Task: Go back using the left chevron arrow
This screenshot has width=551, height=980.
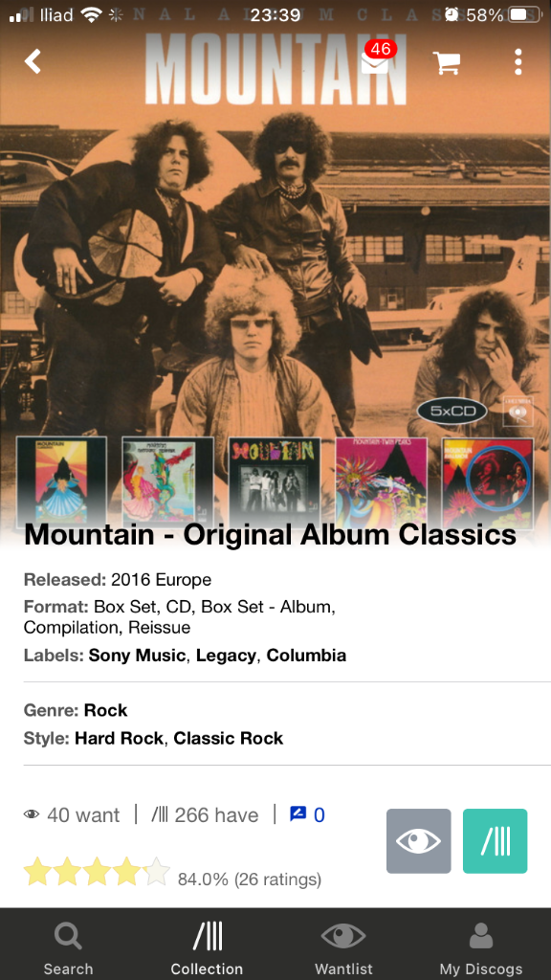Action: point(33,62)
